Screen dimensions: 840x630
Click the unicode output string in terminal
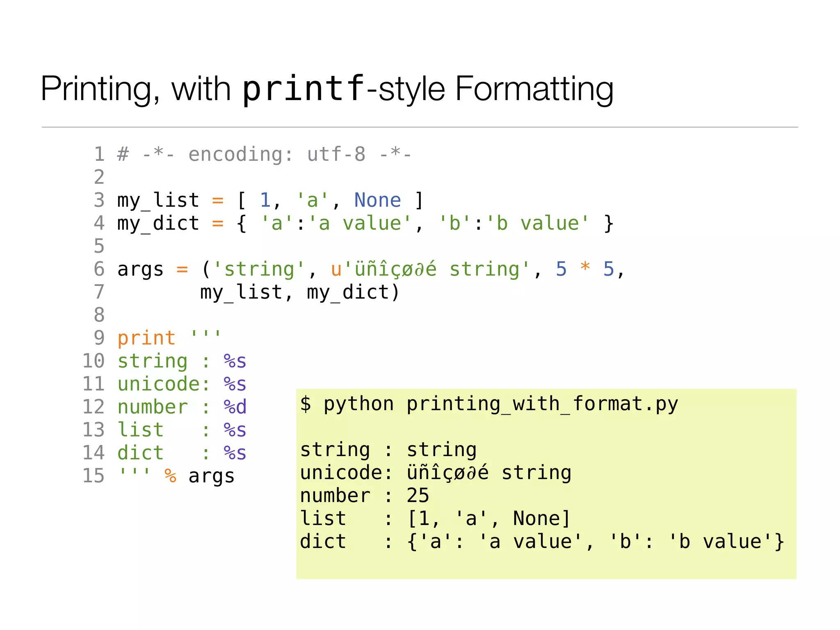[489, 473]
